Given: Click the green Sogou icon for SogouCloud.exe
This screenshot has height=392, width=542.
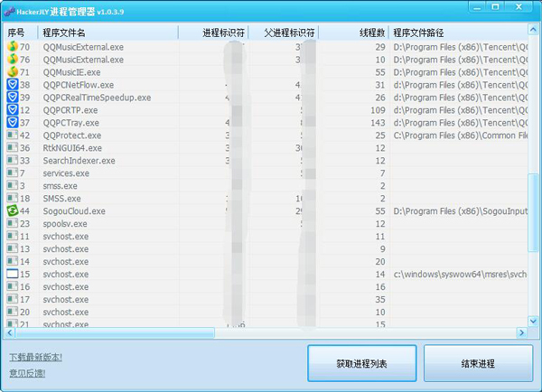Looking at the screenshot, I should [x=13, y=210].
